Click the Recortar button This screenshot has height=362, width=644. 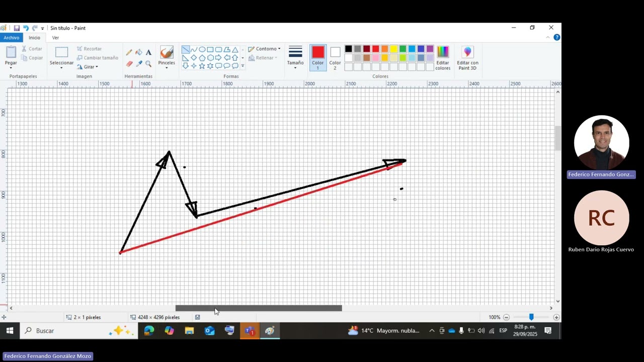coord(89,49)
